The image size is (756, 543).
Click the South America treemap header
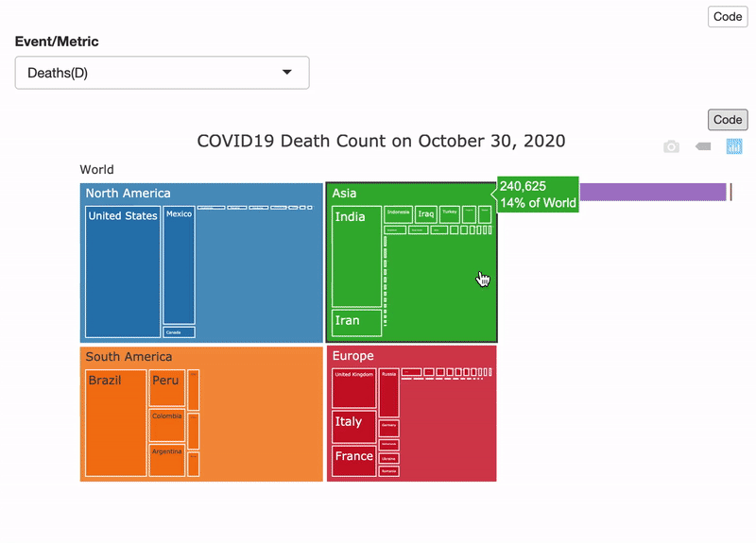(x=129, y=357)
